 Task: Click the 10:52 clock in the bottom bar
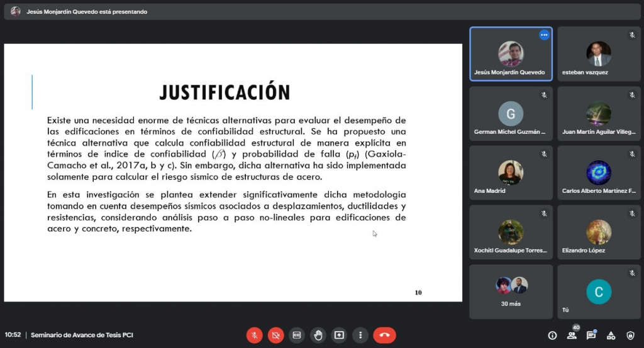(13, 335)
